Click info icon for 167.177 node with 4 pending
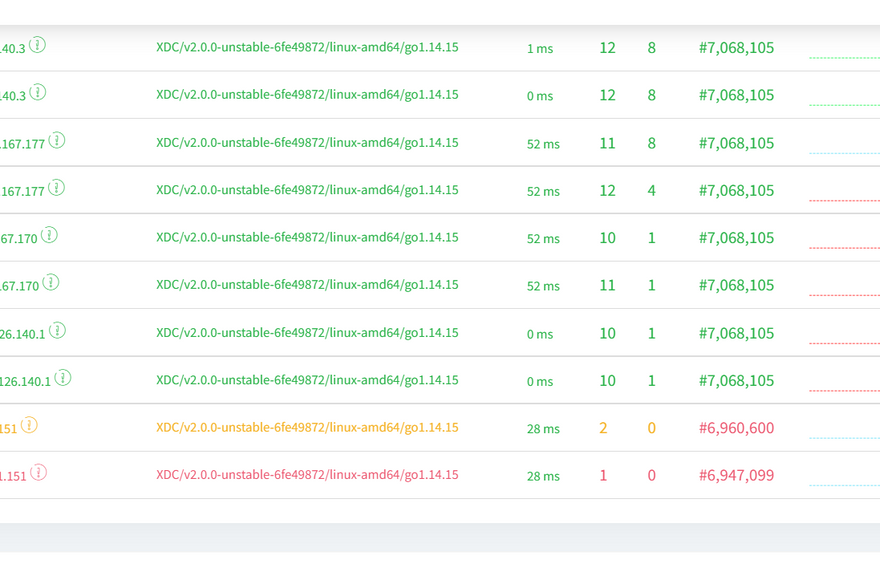This screenshot has height=572, width=880. (57, 188)
